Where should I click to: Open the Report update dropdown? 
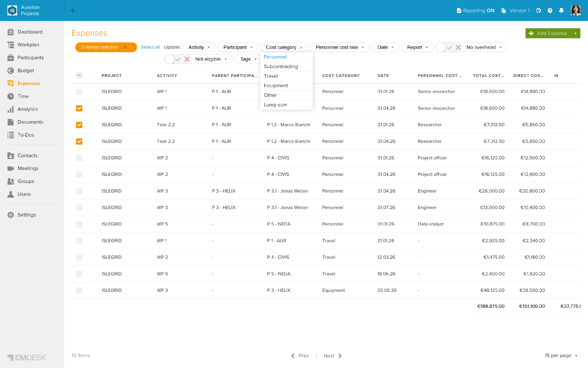(x=417, y=47)
